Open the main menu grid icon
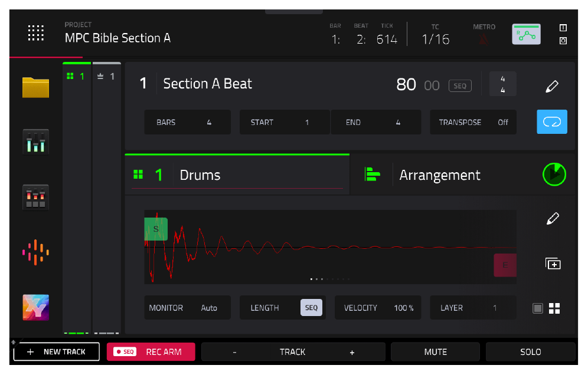This screenshot has height=375, width=588. [36, 33]
